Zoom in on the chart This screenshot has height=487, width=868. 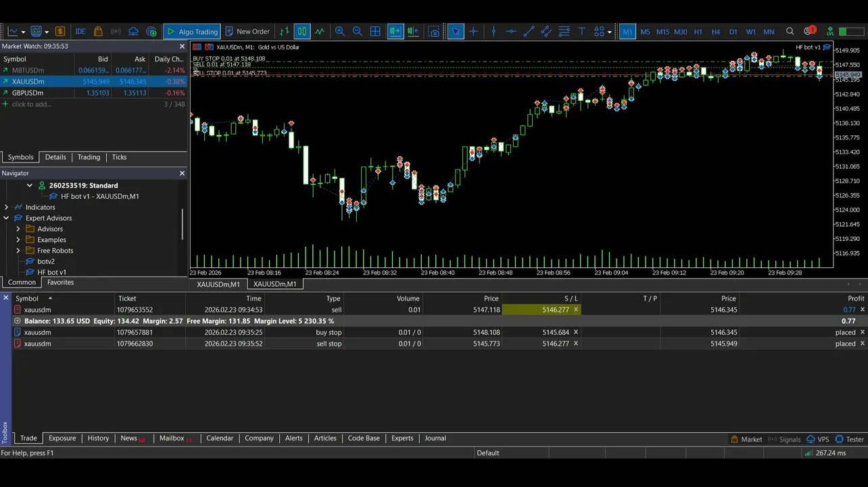point(340,31)
